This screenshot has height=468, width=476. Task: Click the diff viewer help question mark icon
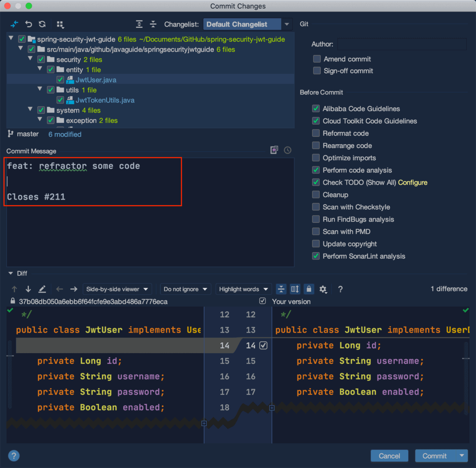point(340,289)
